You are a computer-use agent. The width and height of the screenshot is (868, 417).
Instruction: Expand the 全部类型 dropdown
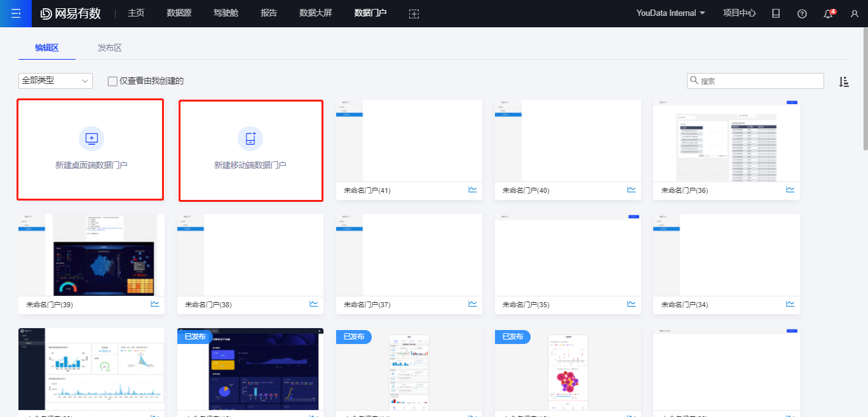[55, 81]
